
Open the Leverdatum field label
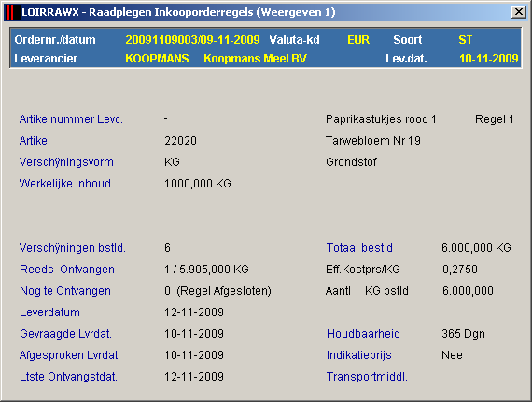[x=49, y=312]
